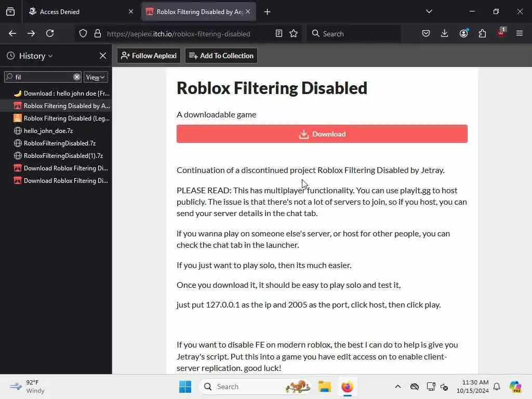Click Add To Collection button
Viewport: 532px width, 399px height.
(221, 56)
